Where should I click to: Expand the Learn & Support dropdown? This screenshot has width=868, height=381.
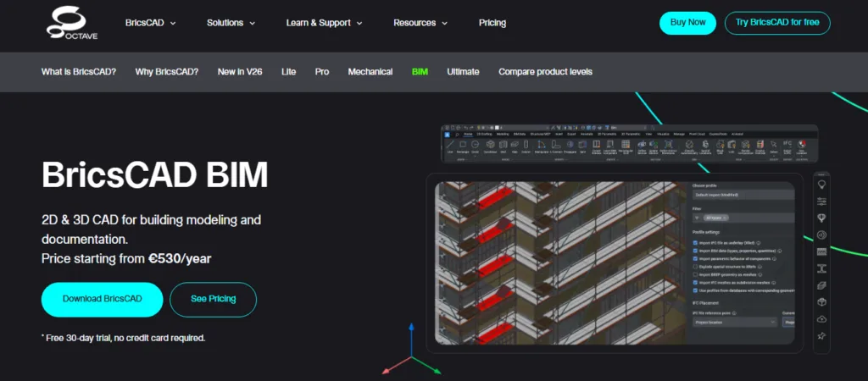coord(324,23)
